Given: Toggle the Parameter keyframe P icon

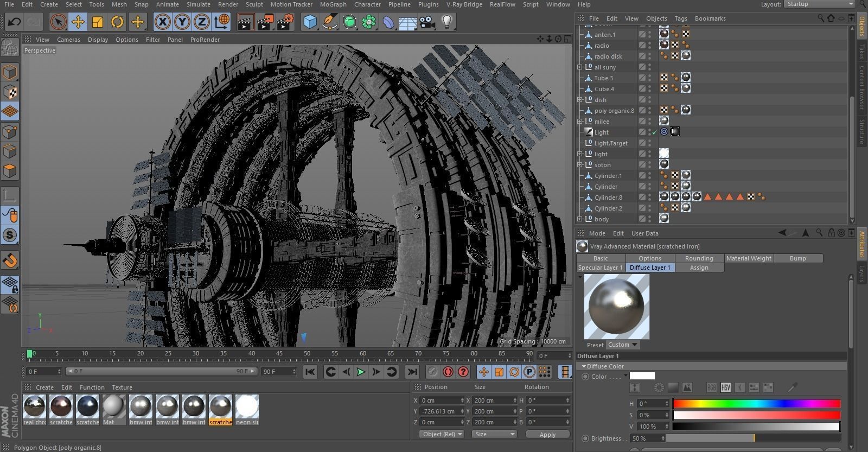Looking at the screenshot, I should 529,372.
